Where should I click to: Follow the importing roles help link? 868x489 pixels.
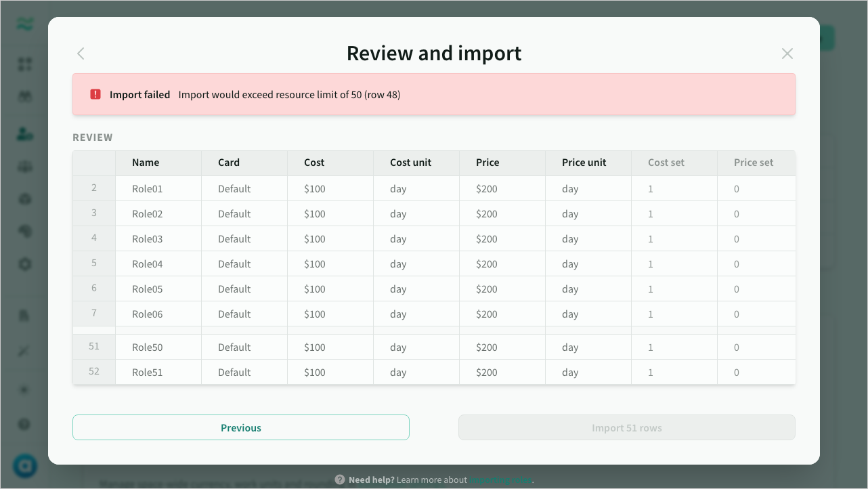[x=500, y=480]
